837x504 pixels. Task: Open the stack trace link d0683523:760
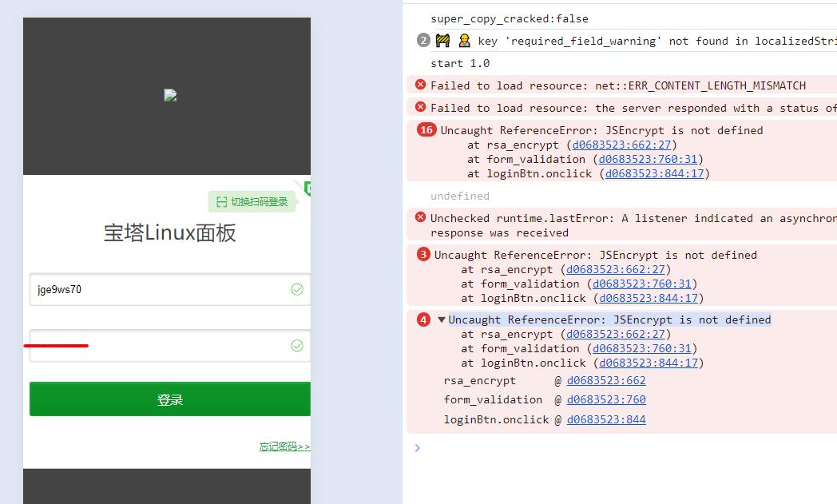[606, 400]
